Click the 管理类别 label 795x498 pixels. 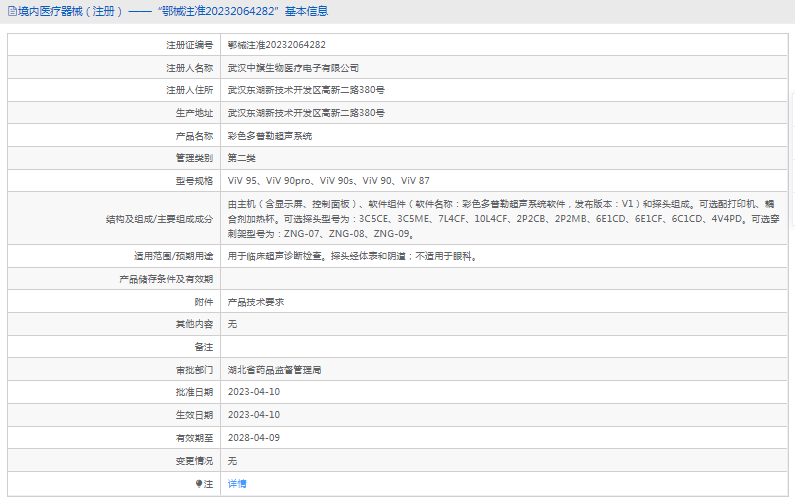194,158
